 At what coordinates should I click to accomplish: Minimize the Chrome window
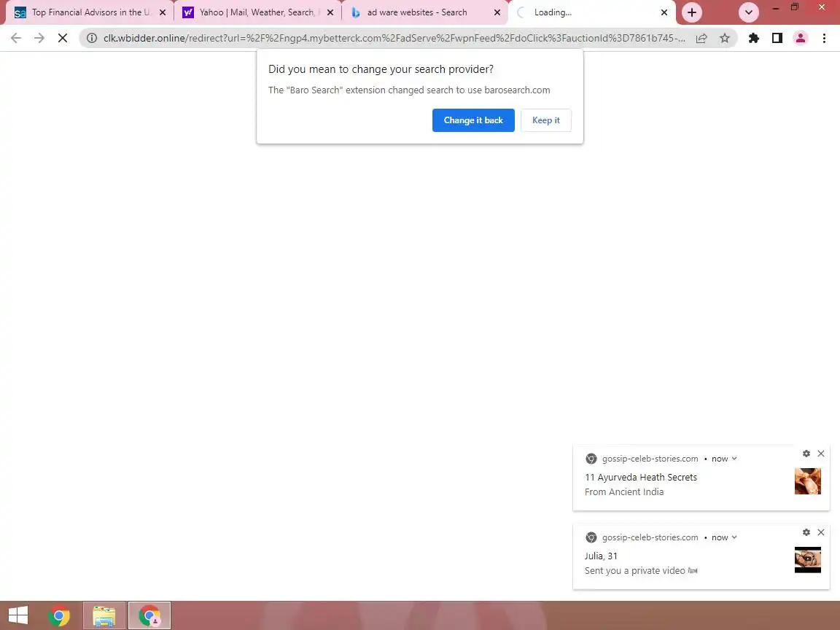(775, 7)
